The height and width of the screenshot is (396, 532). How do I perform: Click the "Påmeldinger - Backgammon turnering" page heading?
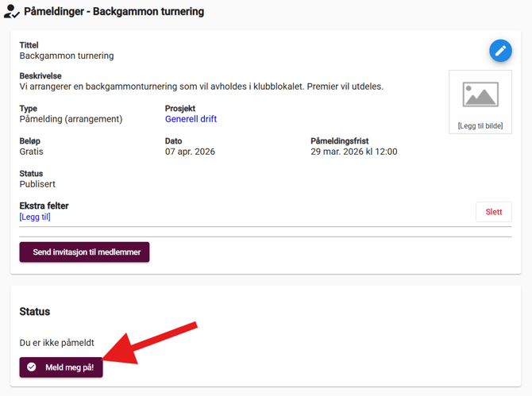pos(114,12)
